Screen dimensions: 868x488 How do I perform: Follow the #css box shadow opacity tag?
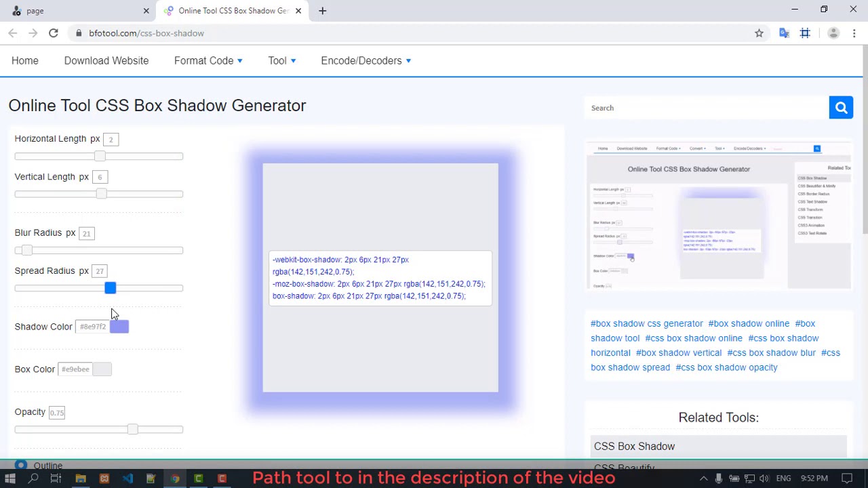pos(726,367)
